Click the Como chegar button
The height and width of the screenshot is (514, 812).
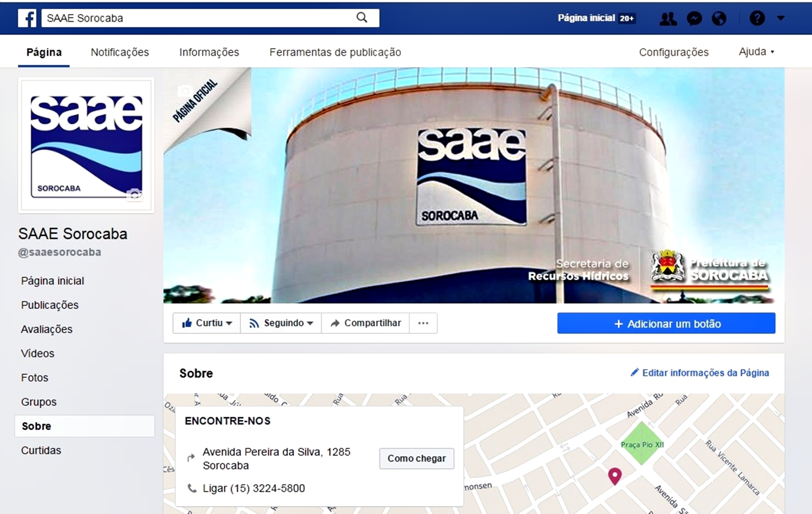click(x=416, y=458)
